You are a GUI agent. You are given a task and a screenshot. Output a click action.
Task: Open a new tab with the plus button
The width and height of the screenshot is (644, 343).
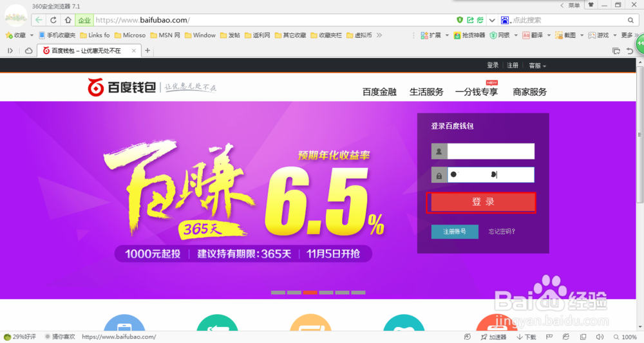pyautogui.click(x=147, y=50)
